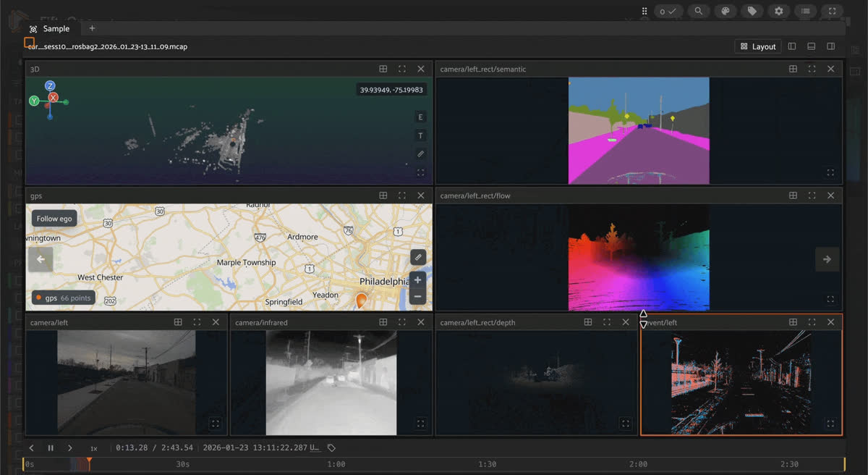Image resolution: width=868 pixels, height=475 pixels.
Task: Click the 0:13.28 / 2:43.54 time display
Action: (155, 448)
